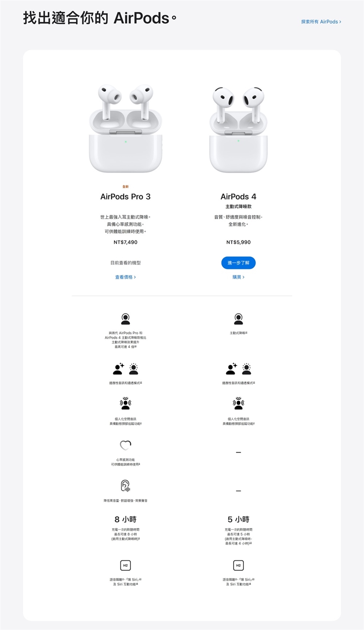Screen dimensions: 364x630
Task: Click the 8 小時 battery life heading
Action: tap(126, 519)
